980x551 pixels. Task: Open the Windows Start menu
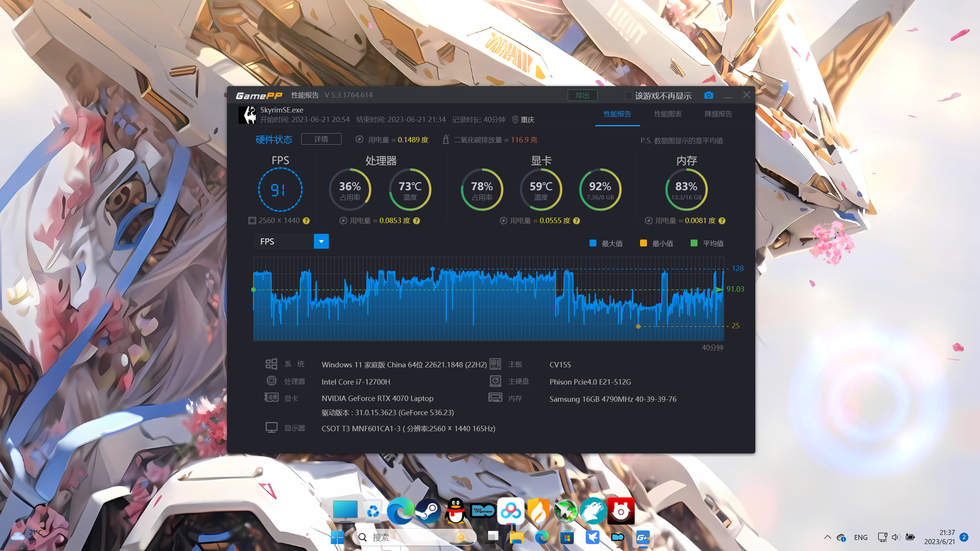pos(337,538)
